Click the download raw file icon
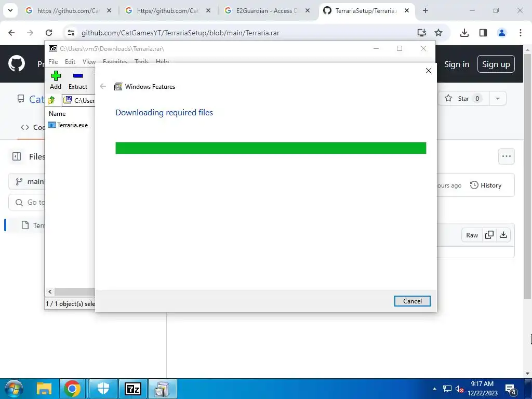 pyautogui.click(x=503, y=235)
